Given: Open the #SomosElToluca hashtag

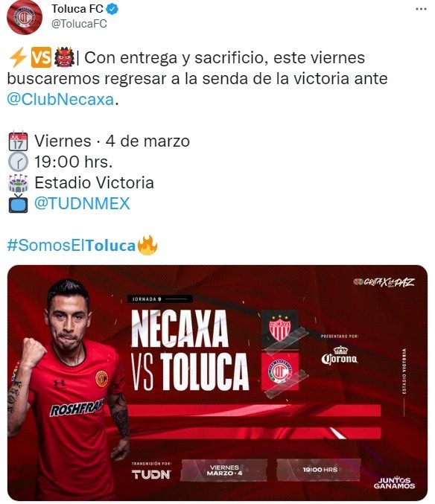Looking at the screenshot, I should coord(72,246).
